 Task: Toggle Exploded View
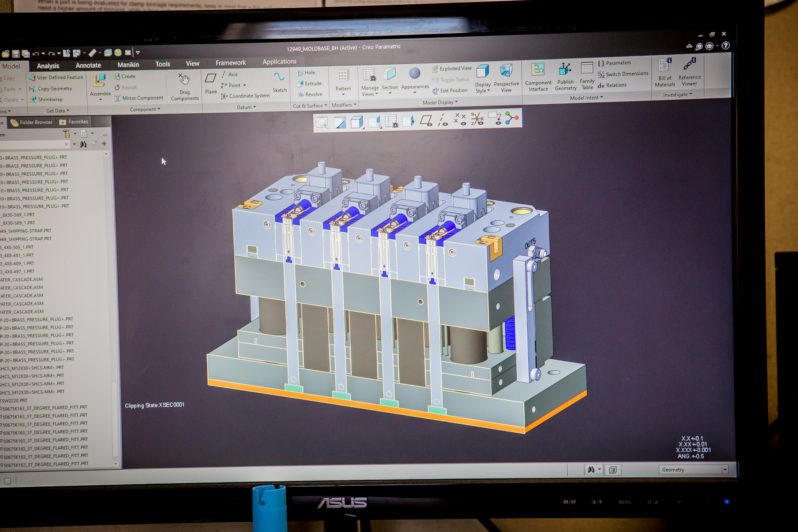click(452, 69)
